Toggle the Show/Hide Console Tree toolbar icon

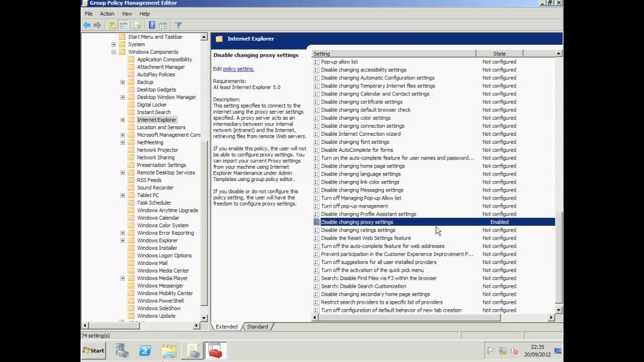click(x=123, y=25)
